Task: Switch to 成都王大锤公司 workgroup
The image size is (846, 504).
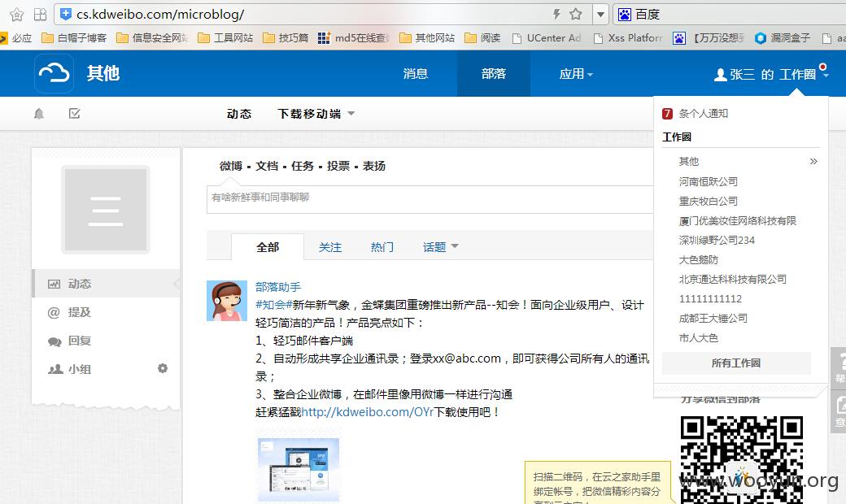Action: pyautogui.click(x=713, y=318)
